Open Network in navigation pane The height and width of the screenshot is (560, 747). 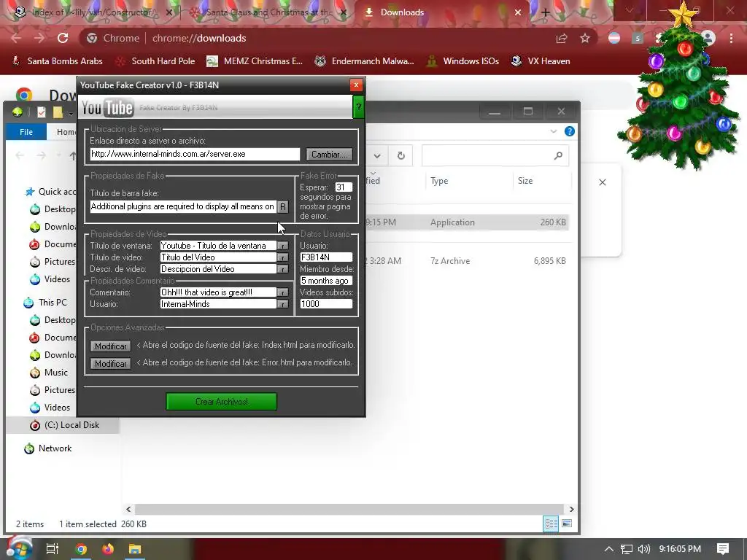click(x=47, y=448)
